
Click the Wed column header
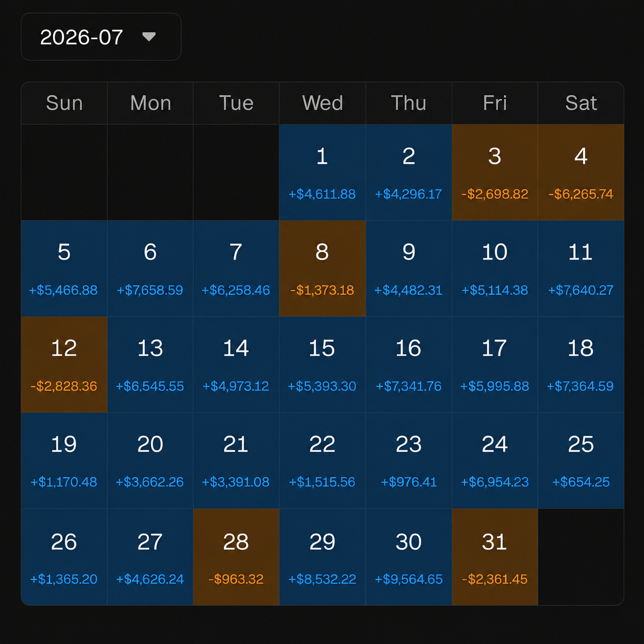pyautogui.click(x=322, y=103)
